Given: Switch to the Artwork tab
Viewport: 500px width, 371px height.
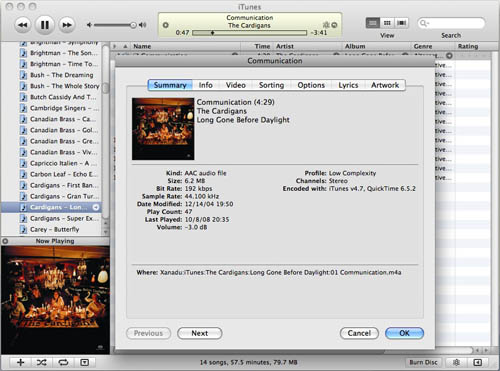Looking at the screenshot, I should pos(385,85).
